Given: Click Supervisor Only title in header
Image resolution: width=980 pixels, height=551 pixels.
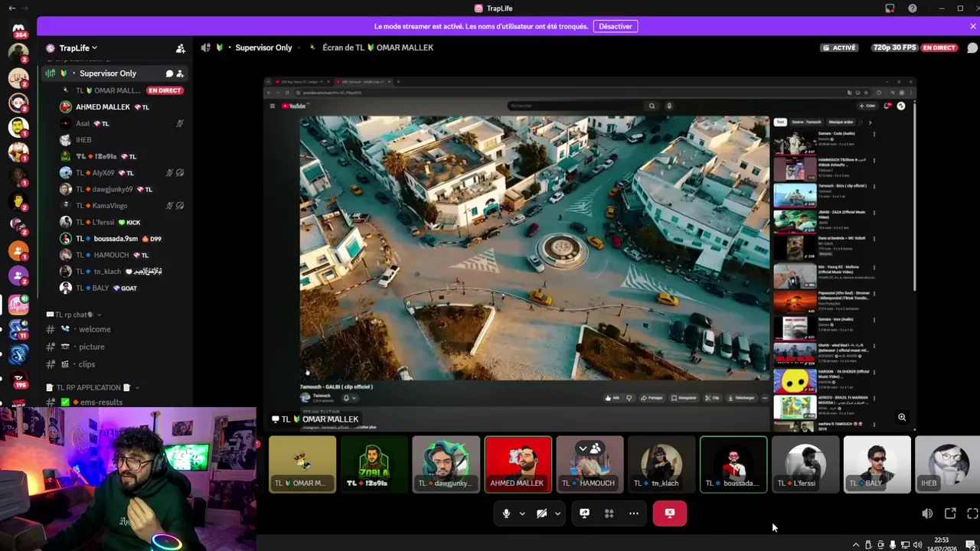Looking at the screenshot, I should tap(263, 47).
